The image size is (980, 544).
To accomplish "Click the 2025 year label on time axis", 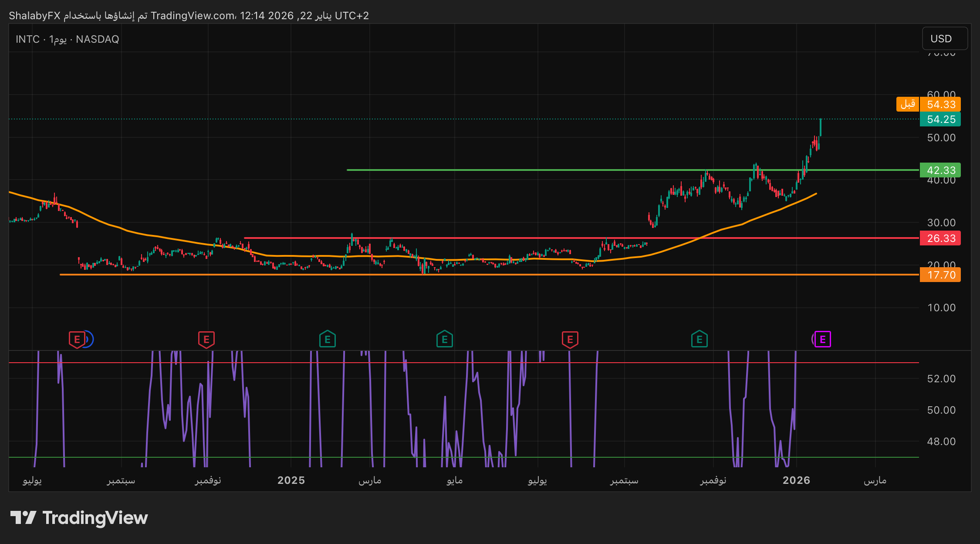I will [291, 480].
